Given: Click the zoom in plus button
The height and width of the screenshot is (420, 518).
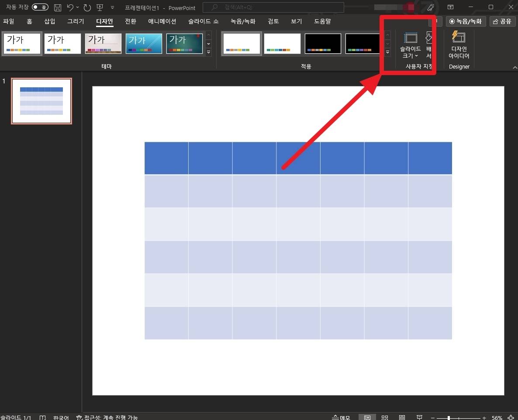Looking at the screenshot, I should pos(484,418).
